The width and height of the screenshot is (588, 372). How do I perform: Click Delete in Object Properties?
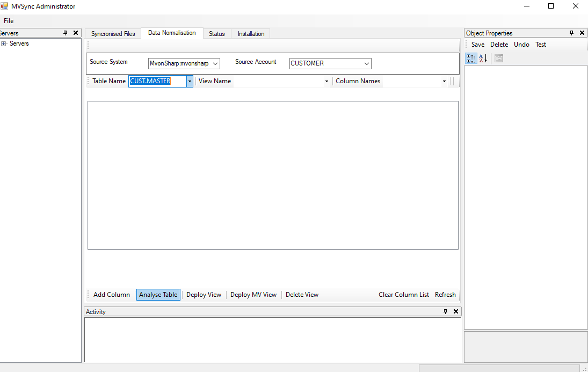pos(499,45)
